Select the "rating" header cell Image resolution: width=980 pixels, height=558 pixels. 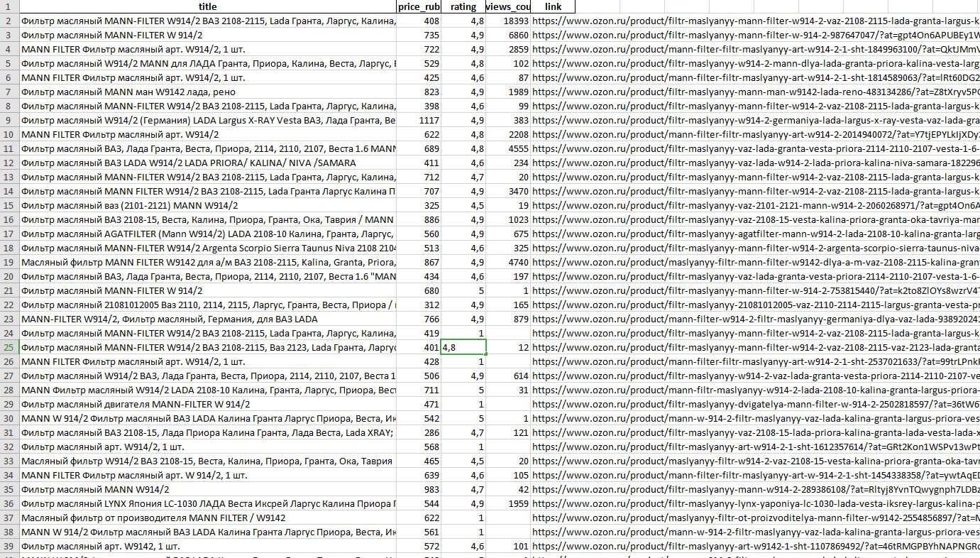point(463,6)
